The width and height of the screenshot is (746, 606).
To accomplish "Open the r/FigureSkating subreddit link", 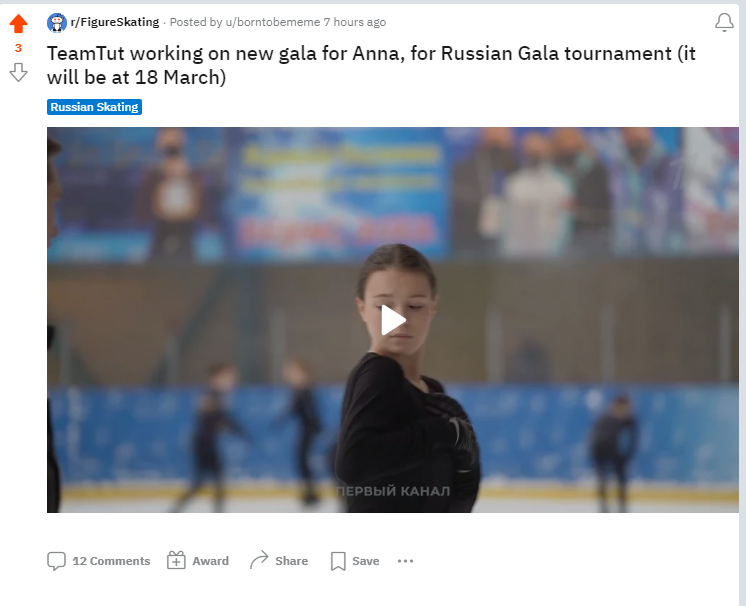I will [x=115, y=22].
